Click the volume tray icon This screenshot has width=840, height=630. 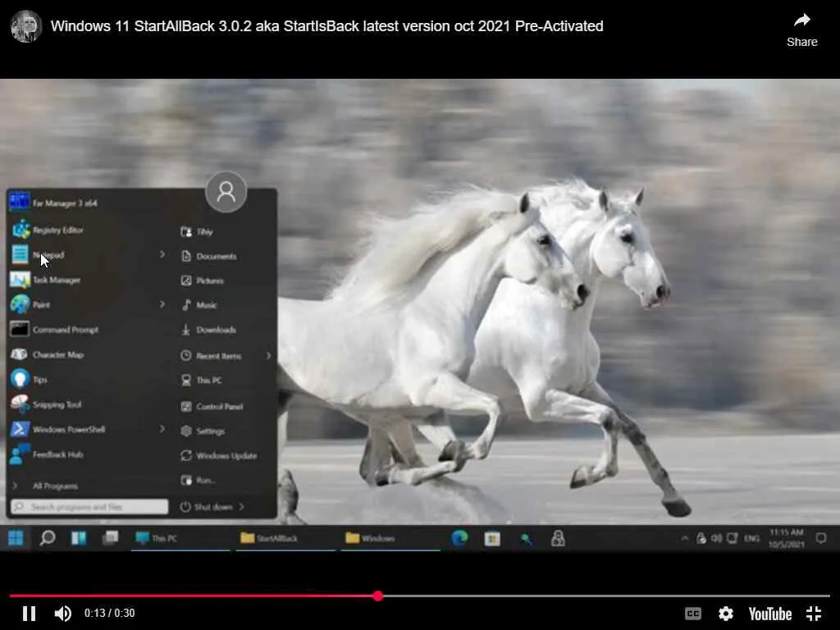coord(716,538)
